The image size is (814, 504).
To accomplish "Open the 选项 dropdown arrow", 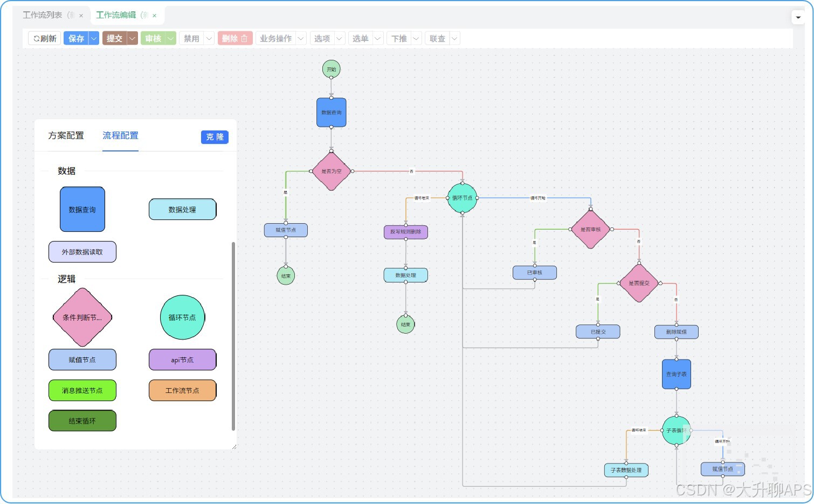I will (x=340, y=38).
